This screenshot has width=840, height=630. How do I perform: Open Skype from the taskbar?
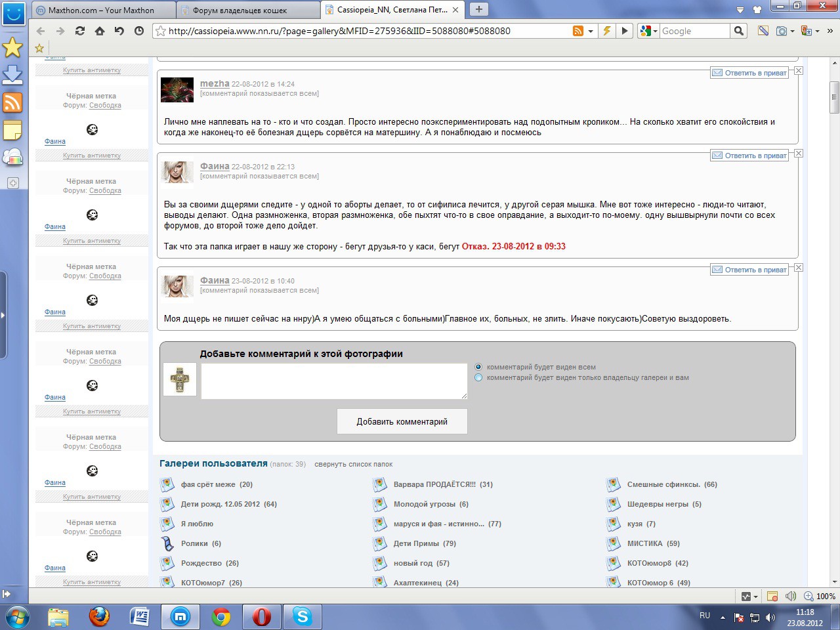303,617
